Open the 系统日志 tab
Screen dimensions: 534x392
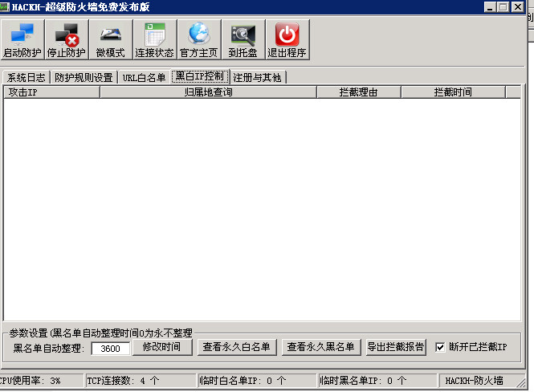(x=26, y=77)
